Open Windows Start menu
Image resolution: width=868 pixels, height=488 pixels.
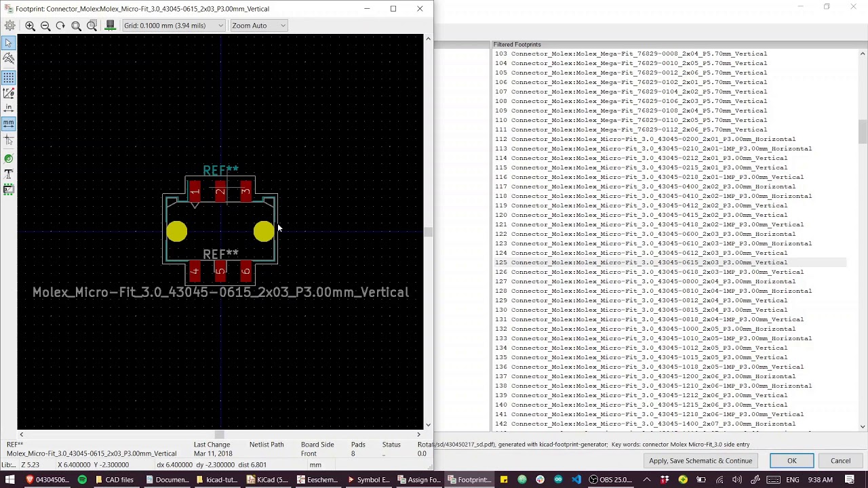9,480
